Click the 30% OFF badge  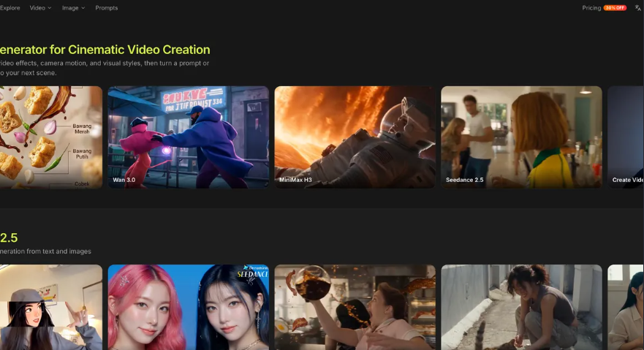(x=615, y=8)
